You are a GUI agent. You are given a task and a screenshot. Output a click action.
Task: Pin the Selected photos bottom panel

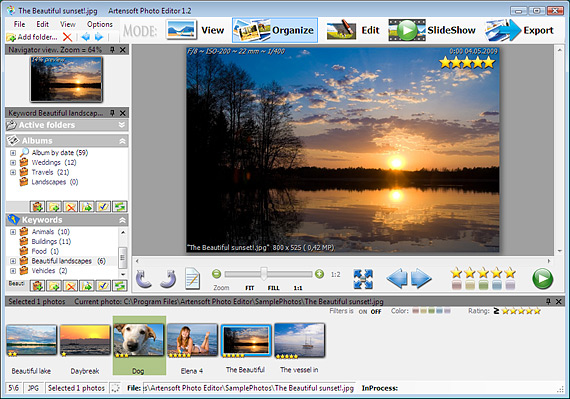548,301
